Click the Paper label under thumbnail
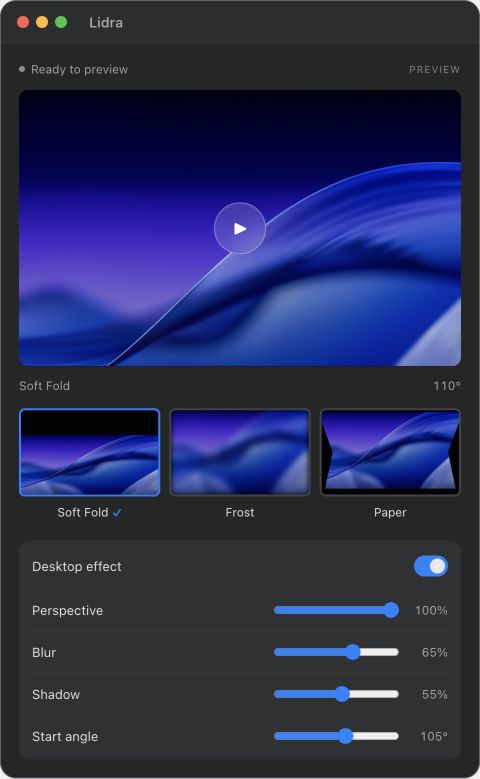This screenshot has height=779, width=480. [x=390, y=512]
